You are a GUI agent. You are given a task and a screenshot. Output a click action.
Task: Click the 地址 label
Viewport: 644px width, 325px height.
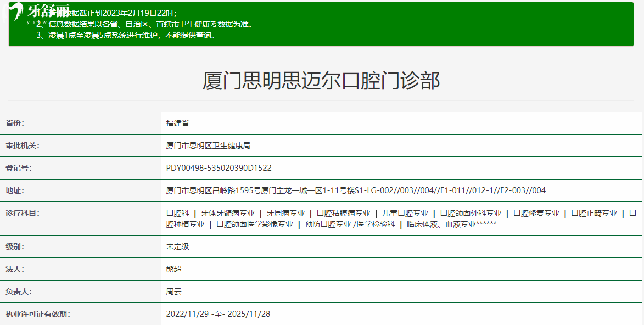(x=15, y=190)
